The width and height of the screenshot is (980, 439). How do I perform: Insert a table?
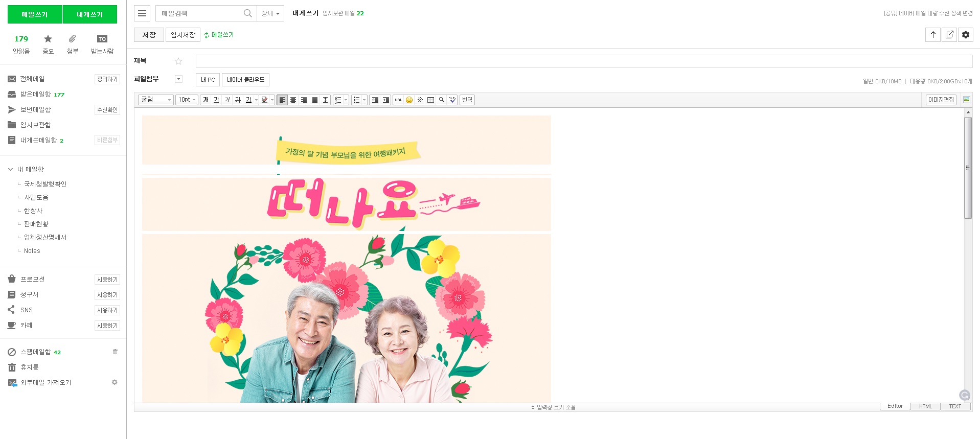coord(430,100)
